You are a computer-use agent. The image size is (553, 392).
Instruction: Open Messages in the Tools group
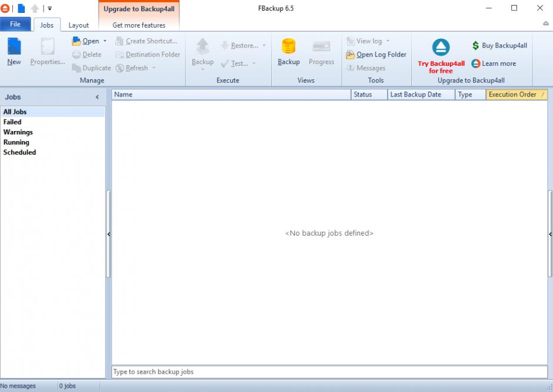(x=366, y=68)
